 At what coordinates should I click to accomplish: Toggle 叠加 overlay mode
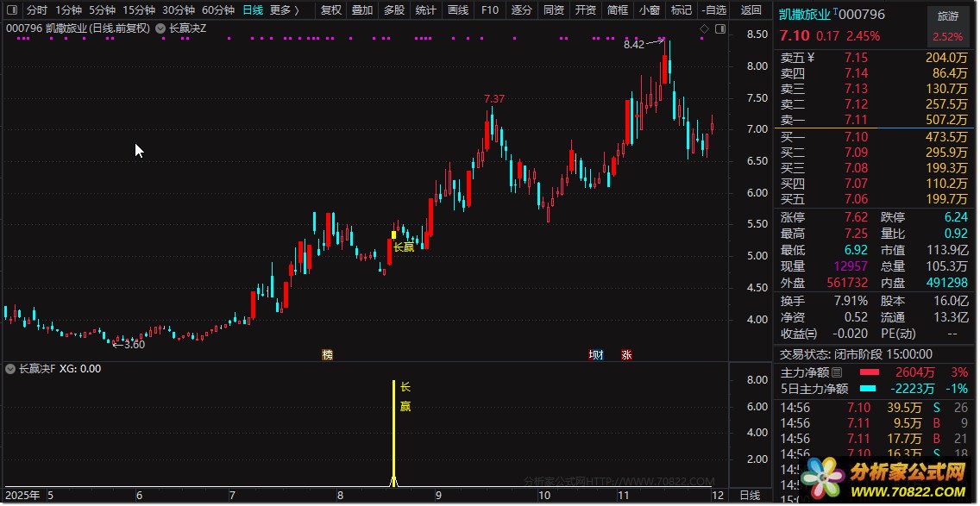point(362,10)
